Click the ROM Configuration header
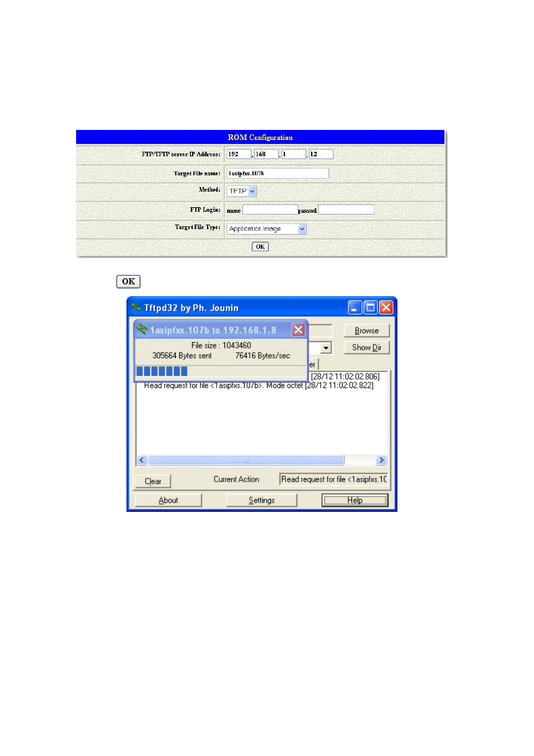This screenshot has height=756, width=534. pyautogui.click(x=260, y=137)
